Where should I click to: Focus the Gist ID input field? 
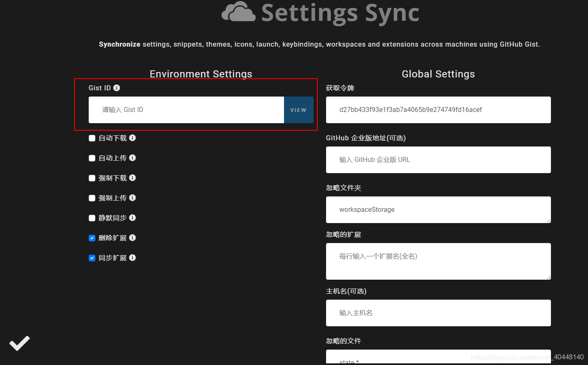tap(186, 110)
